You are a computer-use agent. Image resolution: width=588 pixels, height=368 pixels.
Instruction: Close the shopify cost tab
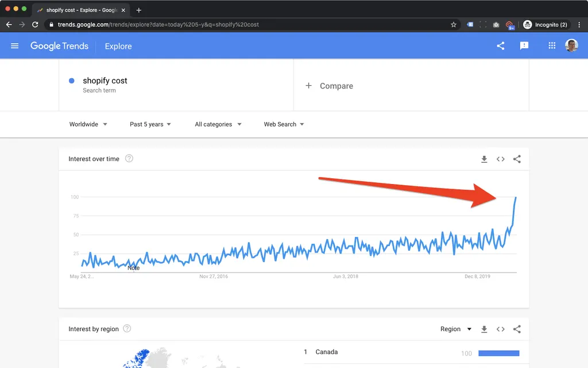(123, 10)
